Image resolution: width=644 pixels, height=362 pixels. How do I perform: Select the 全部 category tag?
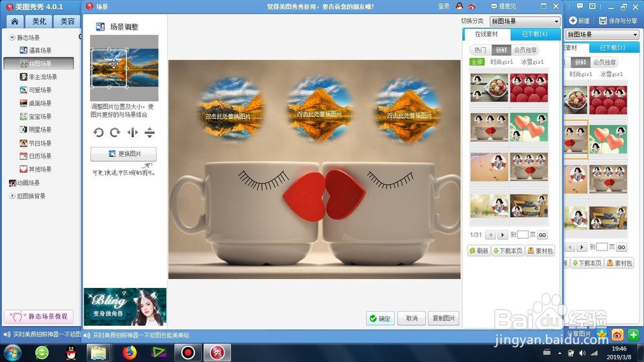pos(477,62)
